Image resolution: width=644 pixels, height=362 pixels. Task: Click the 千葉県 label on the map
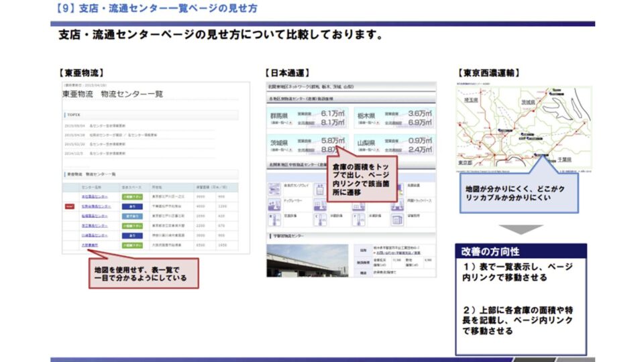click(x=564, y=160)
